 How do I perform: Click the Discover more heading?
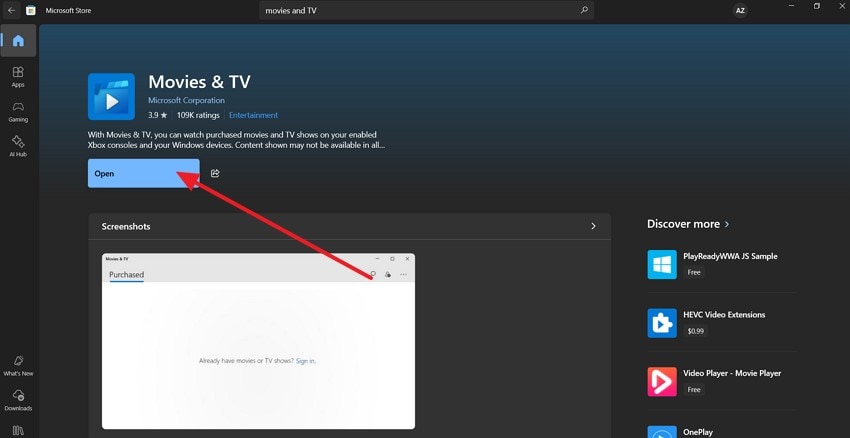pos(683,224)
